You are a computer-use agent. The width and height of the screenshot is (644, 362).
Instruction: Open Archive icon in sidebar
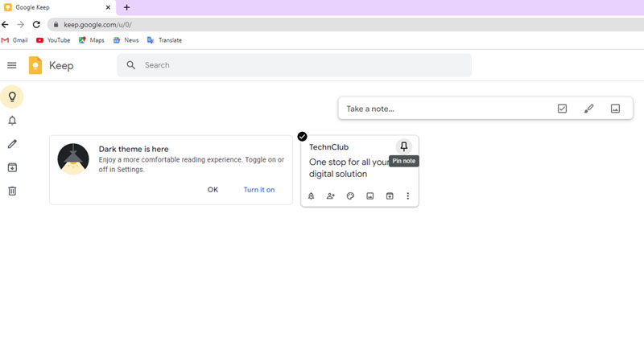[x=12, y=167]
